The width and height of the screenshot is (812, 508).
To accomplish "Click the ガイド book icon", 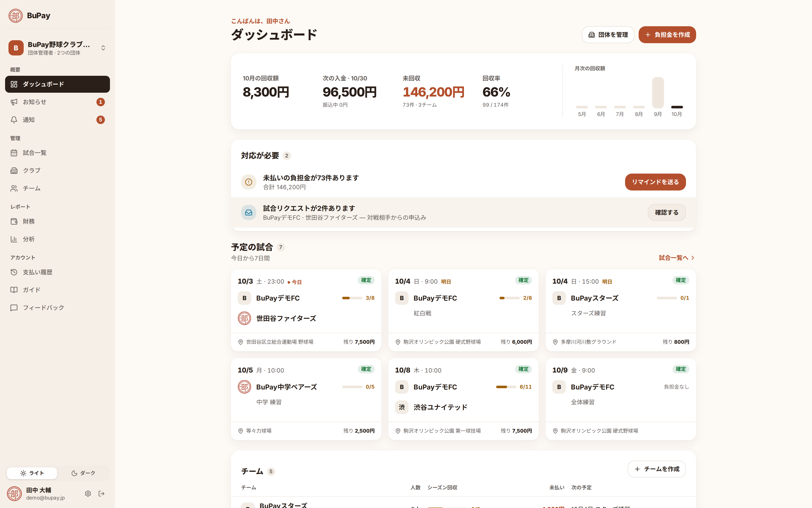I will point(14,290).
